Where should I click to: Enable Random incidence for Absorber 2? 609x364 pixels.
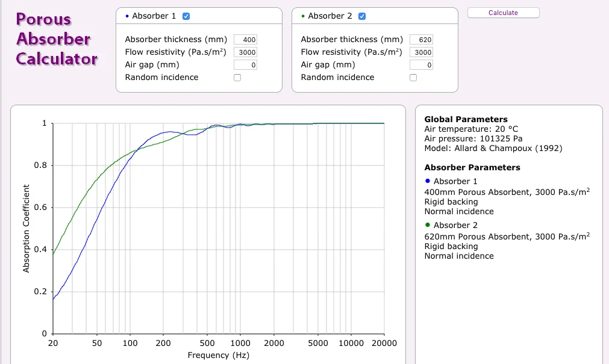tap(413, 78)
